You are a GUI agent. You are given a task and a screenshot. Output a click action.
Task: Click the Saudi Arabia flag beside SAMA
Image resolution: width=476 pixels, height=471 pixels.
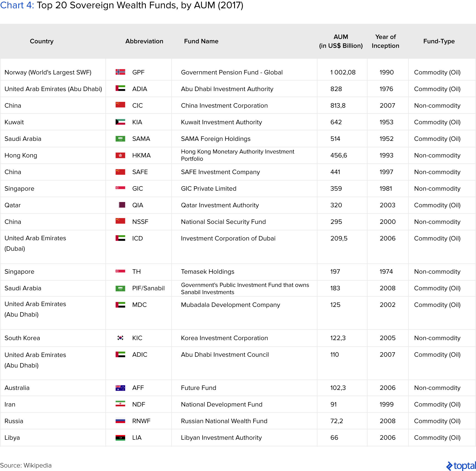click(x=120, y=139)
